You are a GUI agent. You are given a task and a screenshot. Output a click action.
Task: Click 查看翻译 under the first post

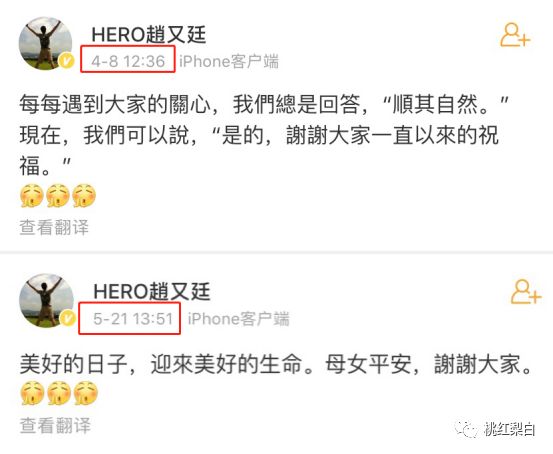[x=54, y=227]
